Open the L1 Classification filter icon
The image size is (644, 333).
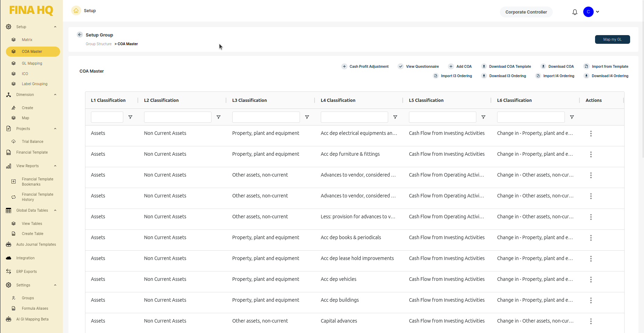130,117
